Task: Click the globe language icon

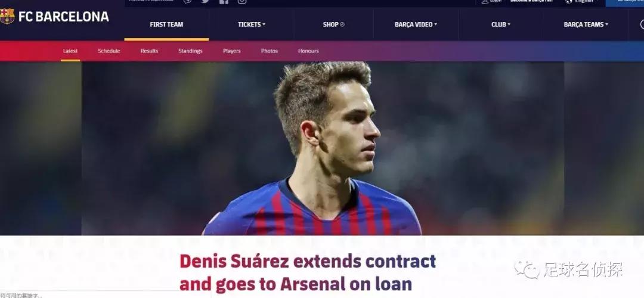Action: point(569,1)
